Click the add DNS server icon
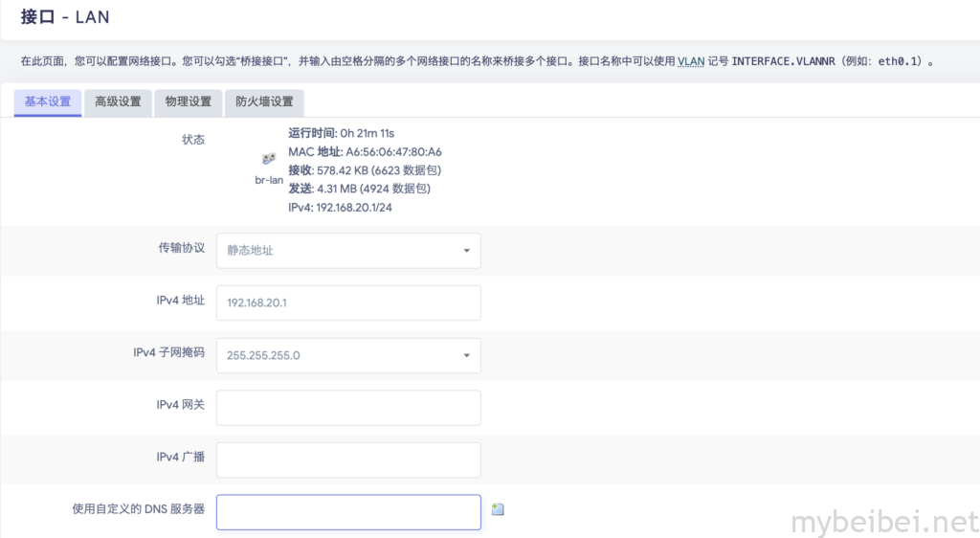 click(498, 509)
